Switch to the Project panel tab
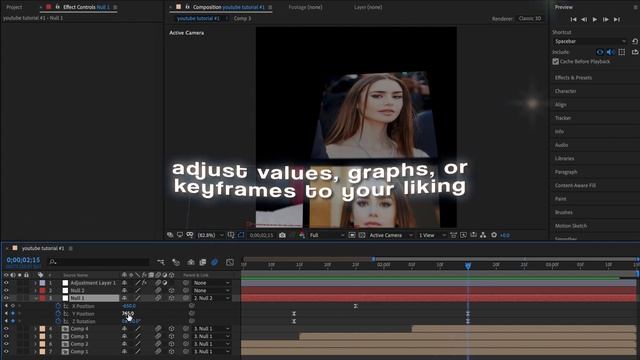 tap(14, 7)
